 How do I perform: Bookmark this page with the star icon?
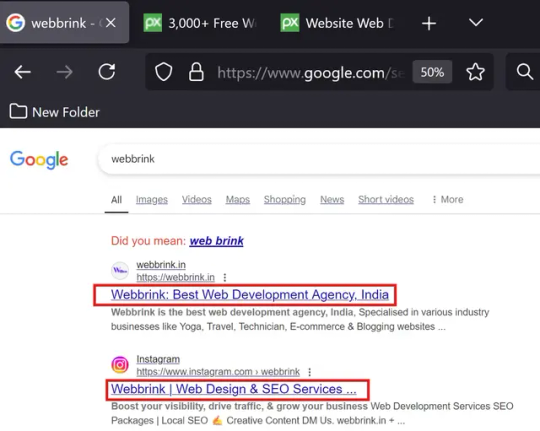pyautogui.click(x=475, y=72)
